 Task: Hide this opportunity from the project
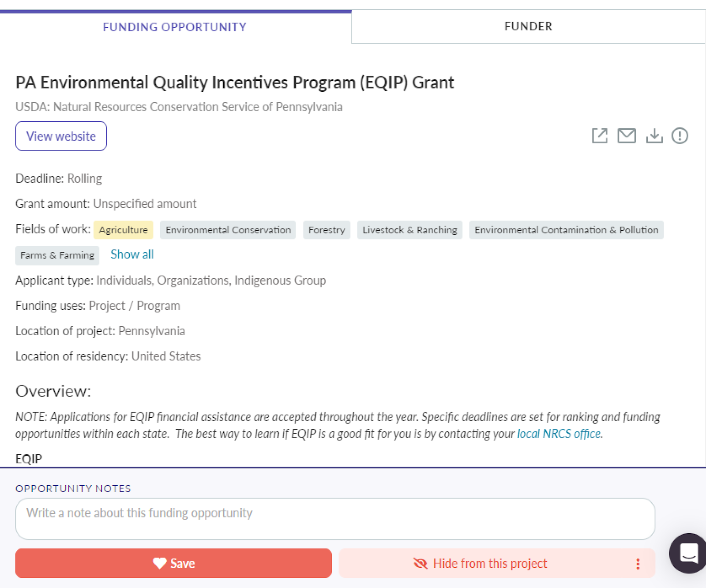pos(490,563)
